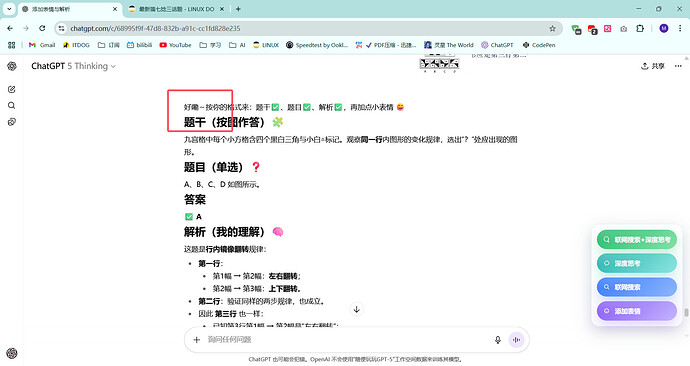This screenshot has width=690, height=366.
Task: Jump to bottom with the down arrow button
Action: pyautogui.click(x=356, y=309)
